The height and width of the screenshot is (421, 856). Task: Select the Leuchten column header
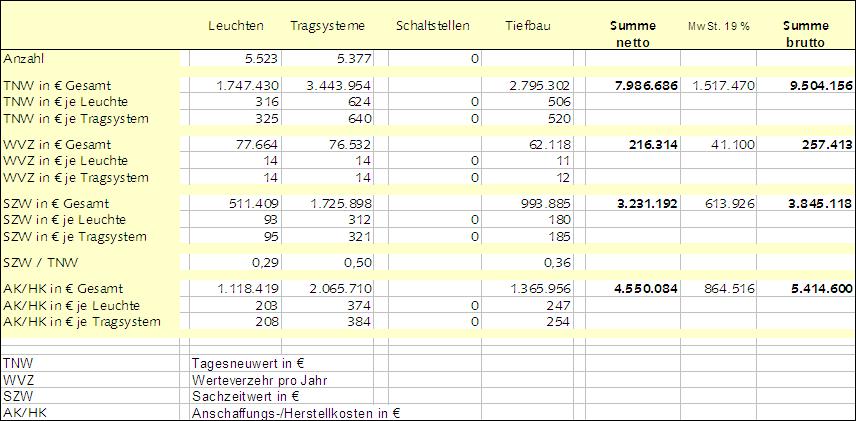pos(235,26)
